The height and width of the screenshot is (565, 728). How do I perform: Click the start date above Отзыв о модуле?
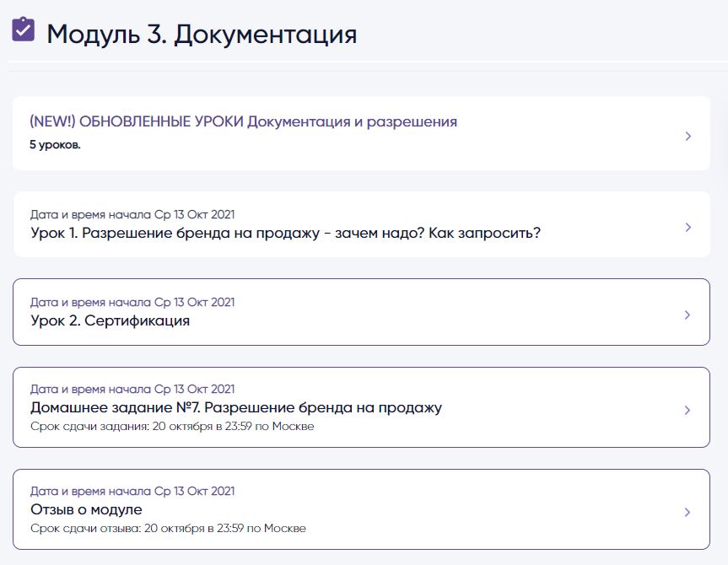pos(132,491)
